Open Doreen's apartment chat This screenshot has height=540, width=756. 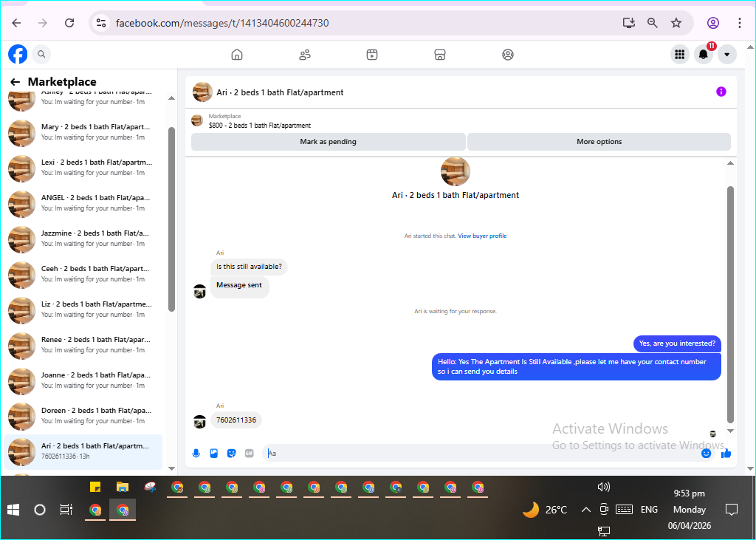tap(83, 416)
